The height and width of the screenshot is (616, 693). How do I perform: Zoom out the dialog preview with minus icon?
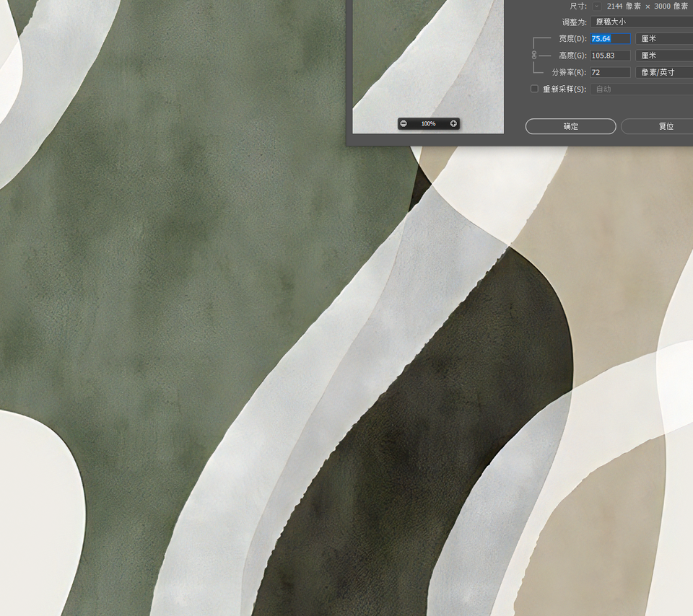[404, 123]
